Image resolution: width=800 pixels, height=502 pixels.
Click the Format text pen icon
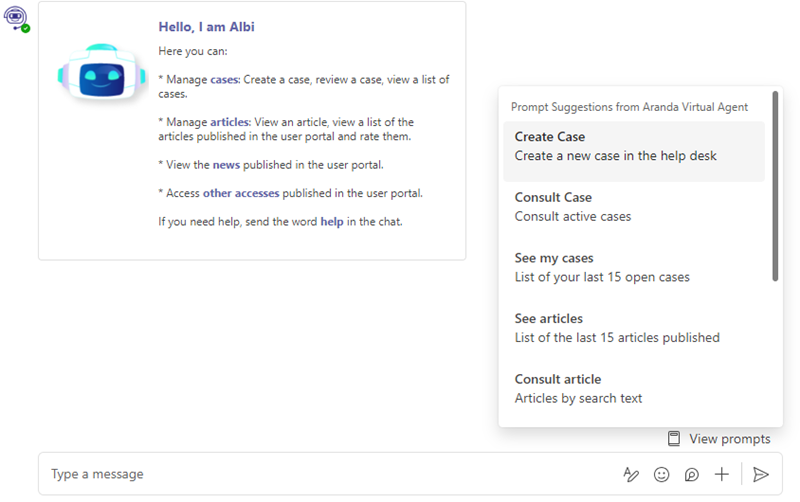[631, 474]
